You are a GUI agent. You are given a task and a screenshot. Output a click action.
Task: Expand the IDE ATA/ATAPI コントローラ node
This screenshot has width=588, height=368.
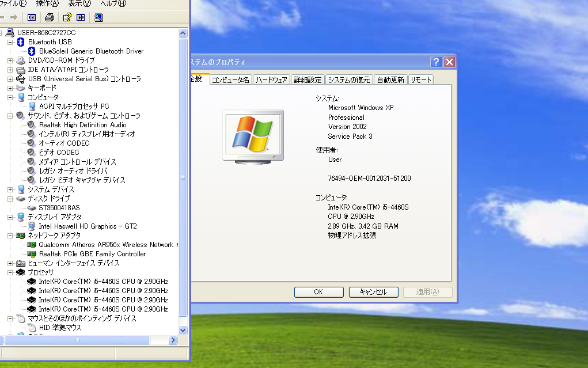tap(10, 70)
